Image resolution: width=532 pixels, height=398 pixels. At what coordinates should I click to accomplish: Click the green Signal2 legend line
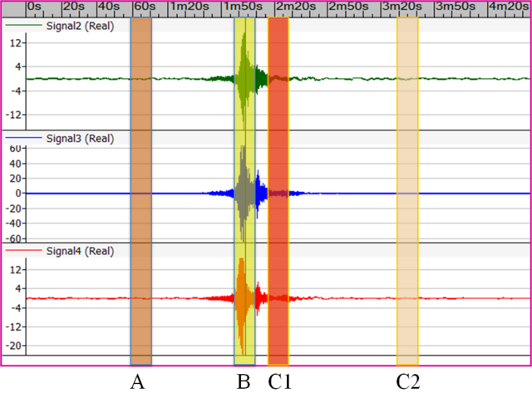(23, 25)
